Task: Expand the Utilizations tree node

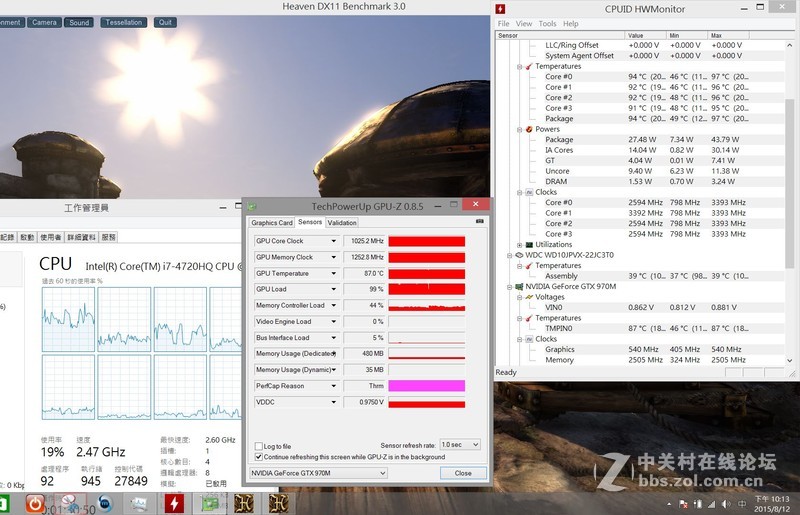Action: (x=519, y=244)
